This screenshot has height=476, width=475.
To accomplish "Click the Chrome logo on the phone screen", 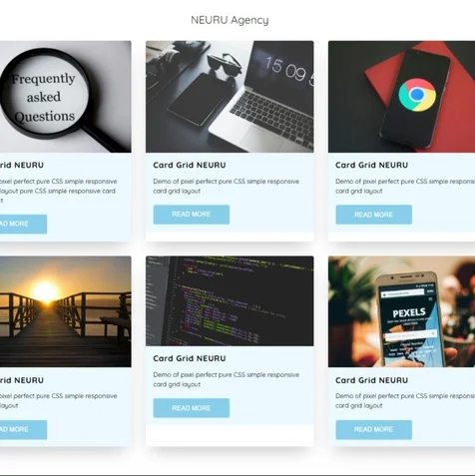I will (x=417, y=95).
